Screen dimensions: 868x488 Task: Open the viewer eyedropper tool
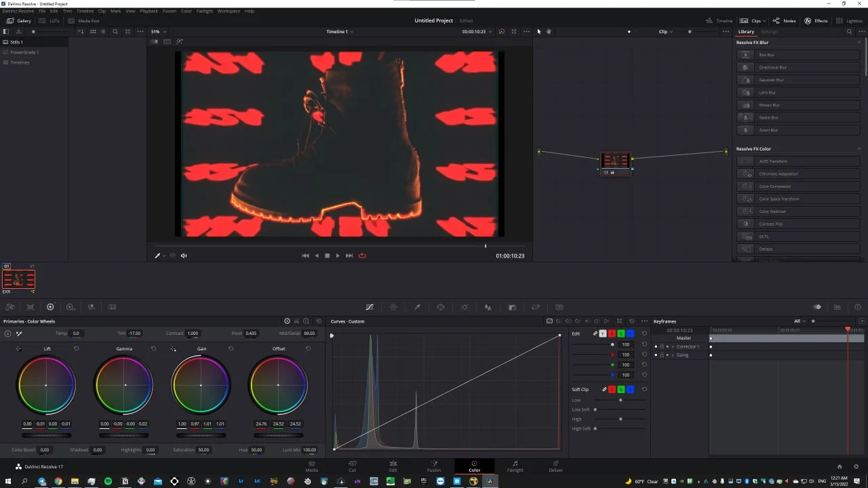[157, 256]
